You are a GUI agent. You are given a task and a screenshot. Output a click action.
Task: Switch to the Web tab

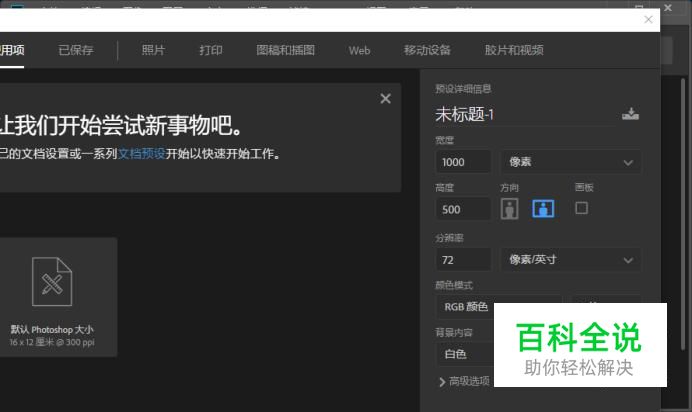[x=359, y=51]
